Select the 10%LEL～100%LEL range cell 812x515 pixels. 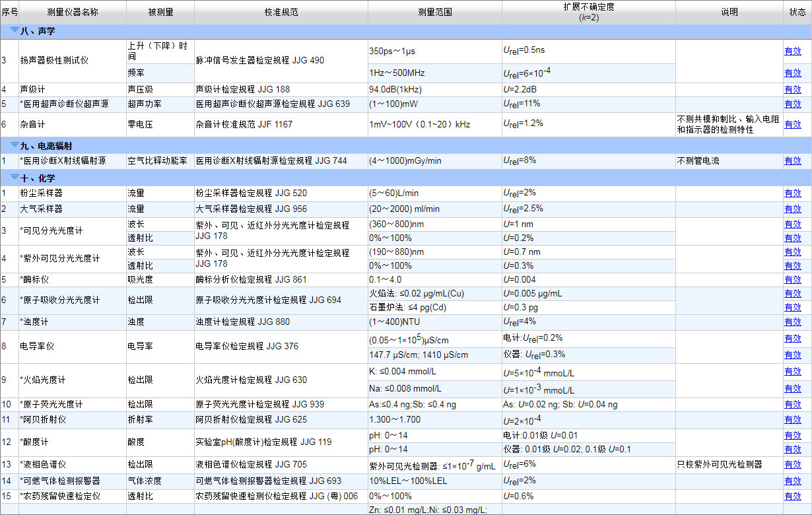(434, 481)
